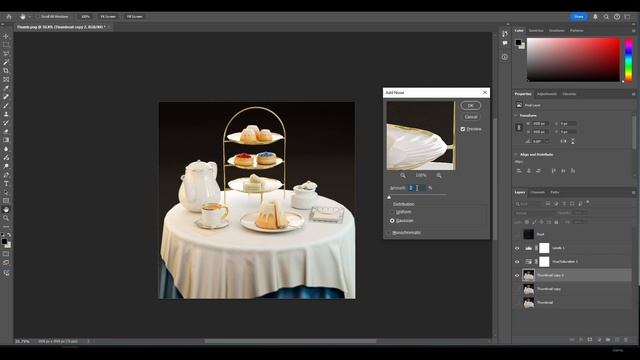Open the layer Fill dropdown
Screen dimensions: 640x360
pos(585,222)
